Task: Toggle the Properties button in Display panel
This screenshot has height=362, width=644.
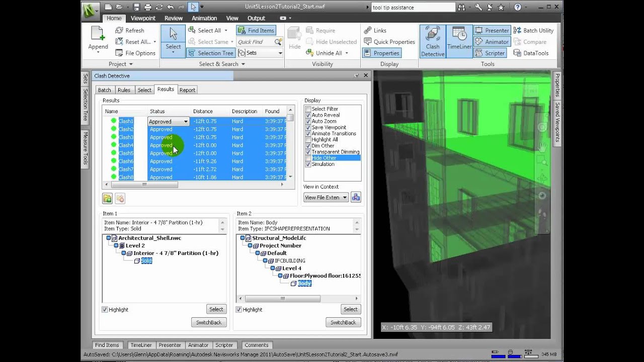Action: [x=381, y=53]
